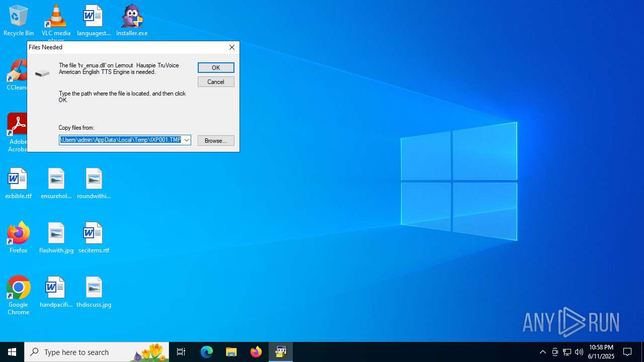
Task: Select the roundwithi... image file icon
Action: tap(94, 184)
